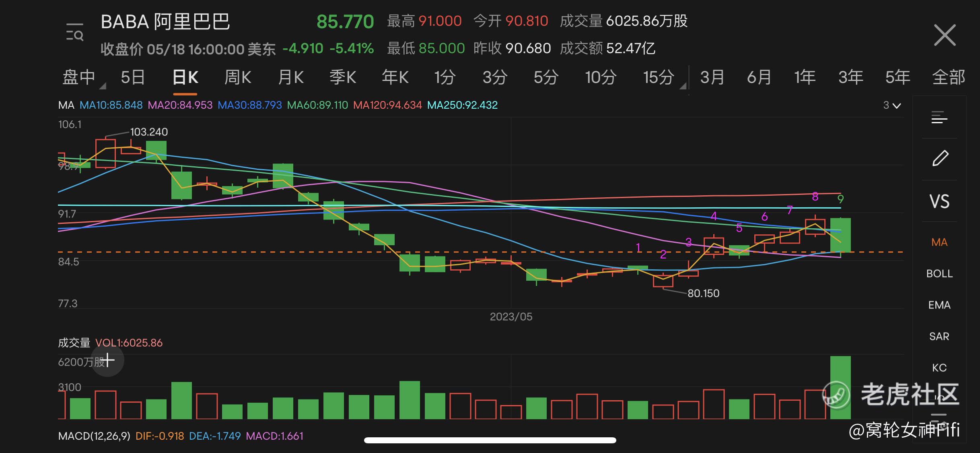Image resolution: width=980 pixels, height=453 pixels.
Task: Switch to the 年K tab
Action: pyautogui.click(x=395, y=77)
